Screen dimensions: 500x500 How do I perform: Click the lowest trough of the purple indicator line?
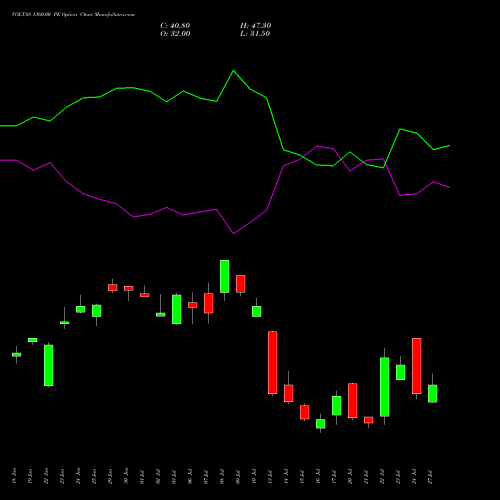coord(233,234)
